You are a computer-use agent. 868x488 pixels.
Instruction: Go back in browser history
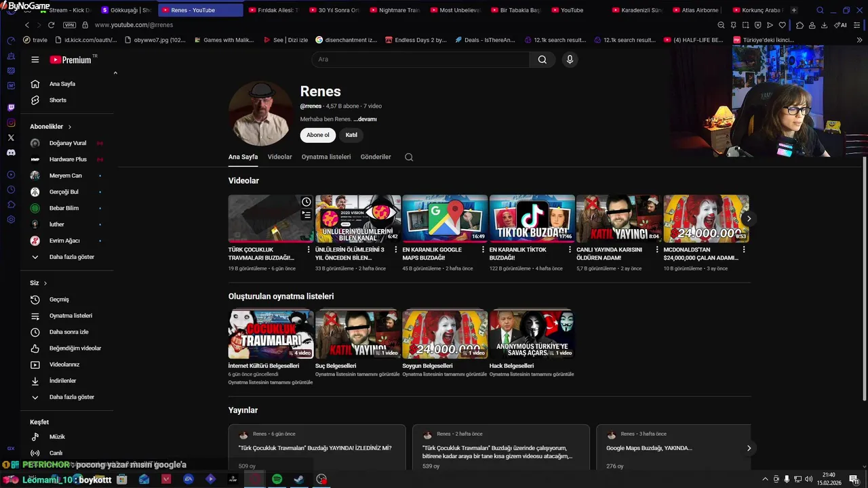(x=26, y=25)
